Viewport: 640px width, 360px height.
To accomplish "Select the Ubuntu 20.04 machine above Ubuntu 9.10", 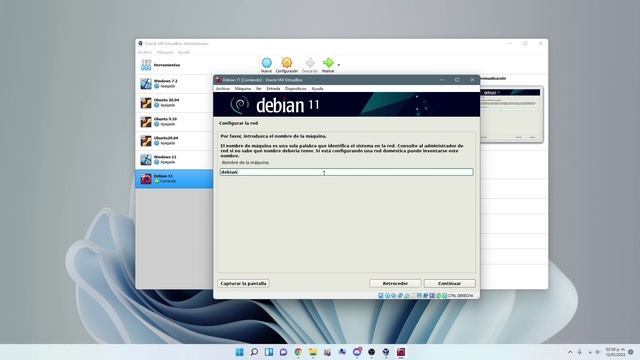I will [x=174, y=102].
